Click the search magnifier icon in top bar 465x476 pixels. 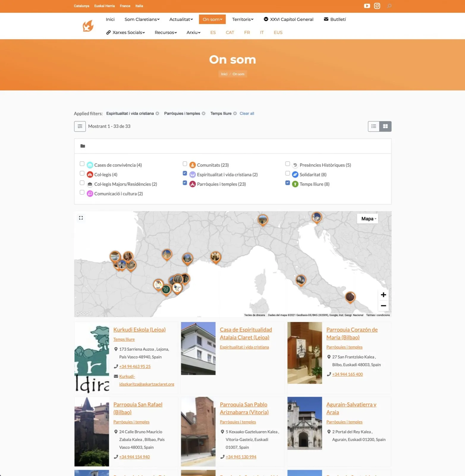click(x=389, y=6)
